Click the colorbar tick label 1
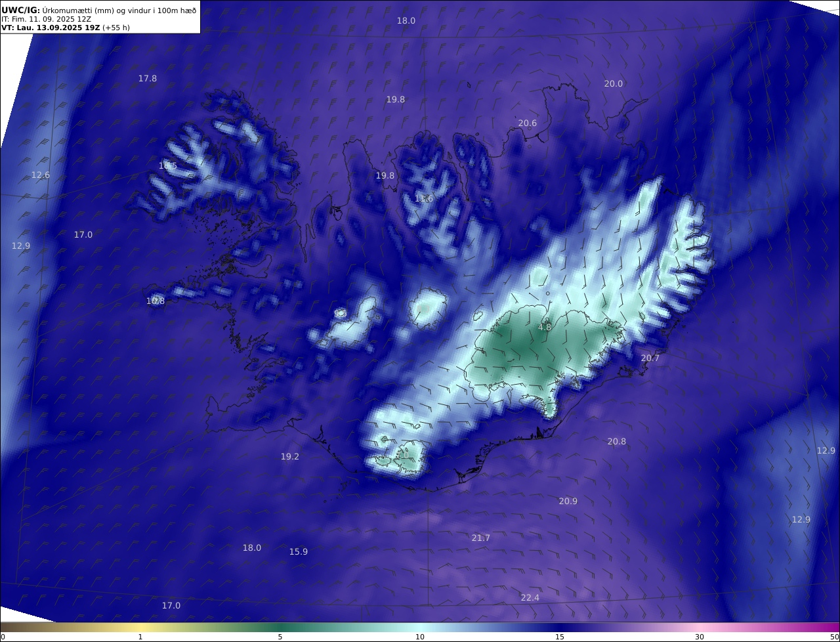The image size is (840, 642). (140, 637)
